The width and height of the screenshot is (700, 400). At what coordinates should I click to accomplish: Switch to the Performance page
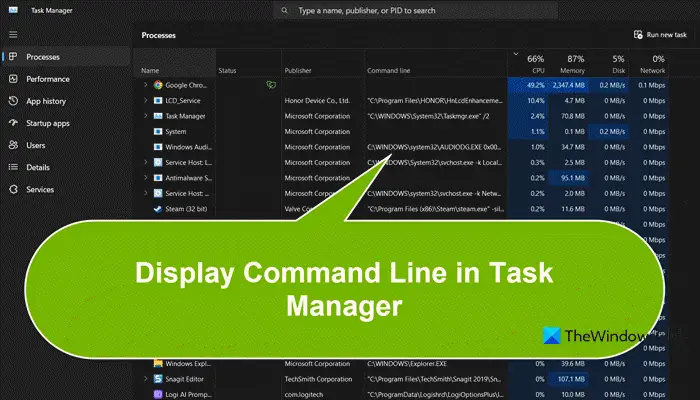coord(66,79)
